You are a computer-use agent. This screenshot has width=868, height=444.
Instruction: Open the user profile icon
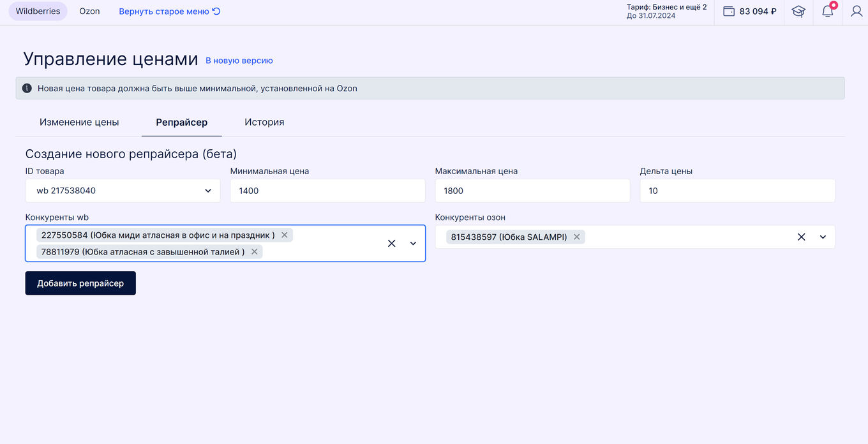coord(857,11)
